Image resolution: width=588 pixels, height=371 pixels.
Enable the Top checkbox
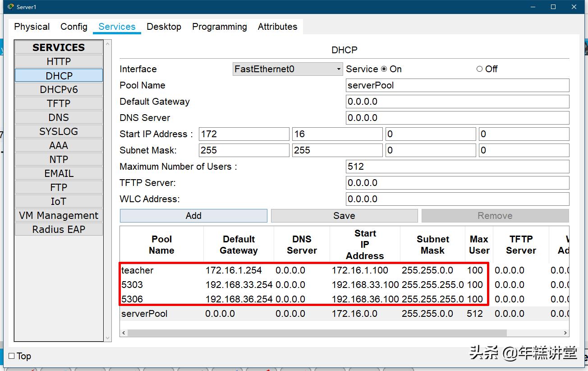12,356
